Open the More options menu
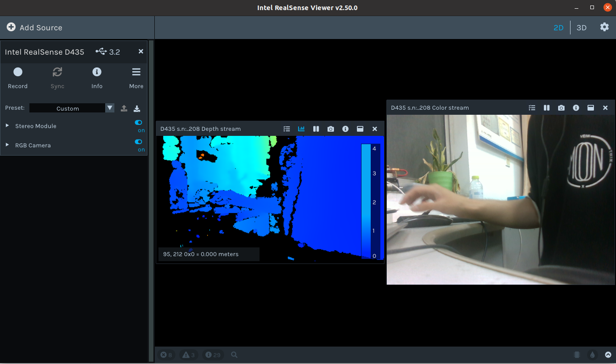The height and width of the screenshot is (364, 616). [x=136, y=78]
